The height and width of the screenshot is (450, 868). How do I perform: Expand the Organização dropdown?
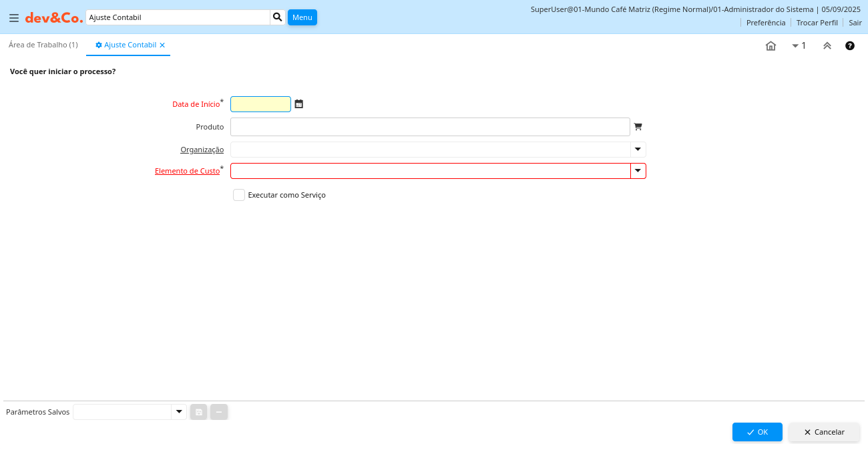[x=638, y=150]
